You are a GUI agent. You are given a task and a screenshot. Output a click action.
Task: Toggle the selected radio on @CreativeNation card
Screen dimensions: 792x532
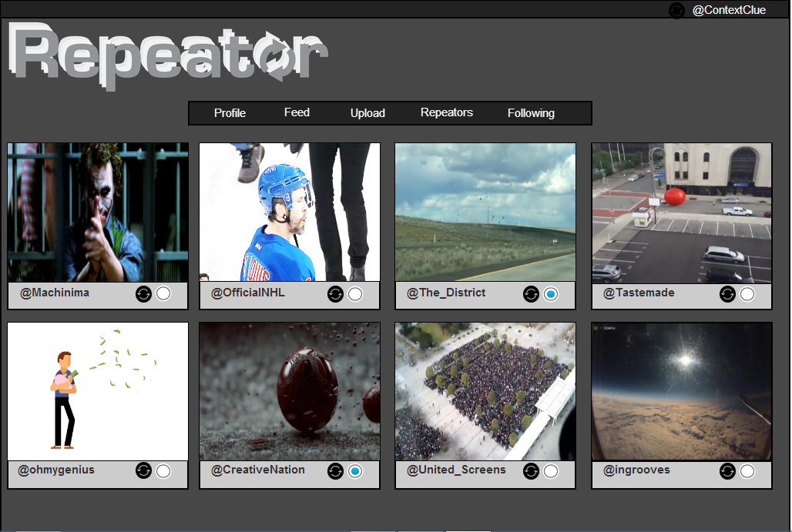click(355, 471)
